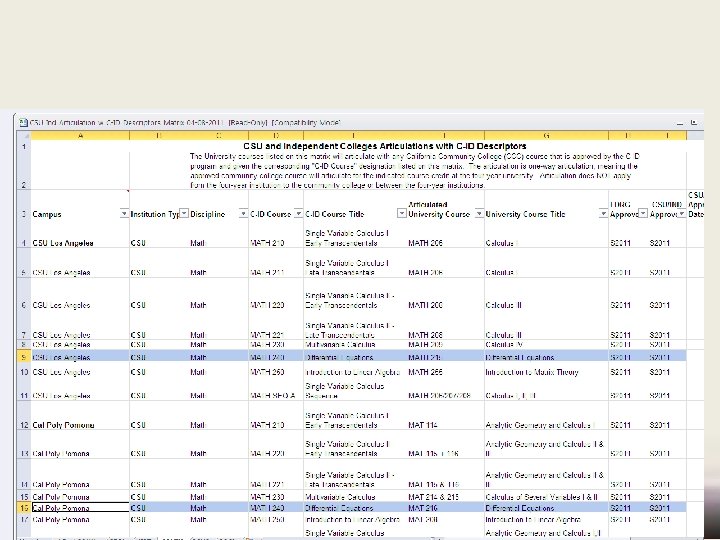Select column A header

point(80,135)
